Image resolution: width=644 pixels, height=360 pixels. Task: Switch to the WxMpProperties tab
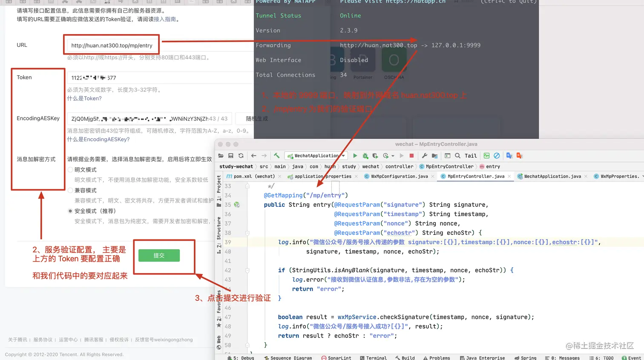pos(617,176)
